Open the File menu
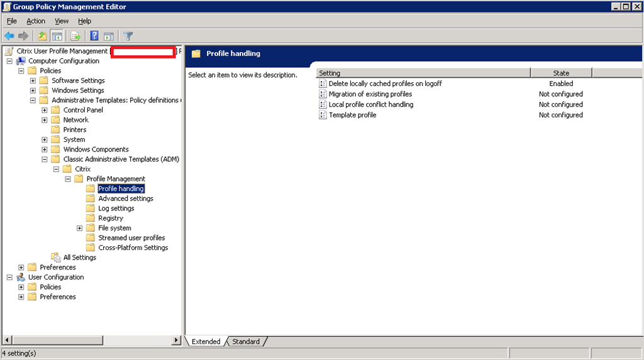This screenshot has width=644, height=360. [x=11, y=21]
